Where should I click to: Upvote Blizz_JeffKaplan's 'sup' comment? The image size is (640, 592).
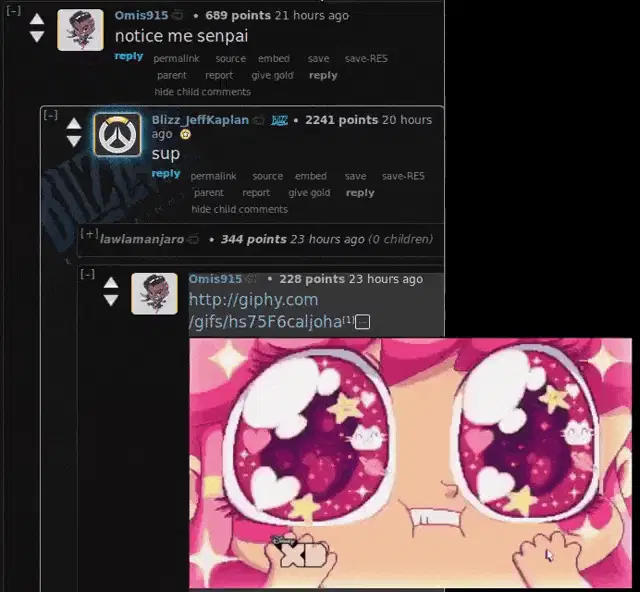point(73,124)
